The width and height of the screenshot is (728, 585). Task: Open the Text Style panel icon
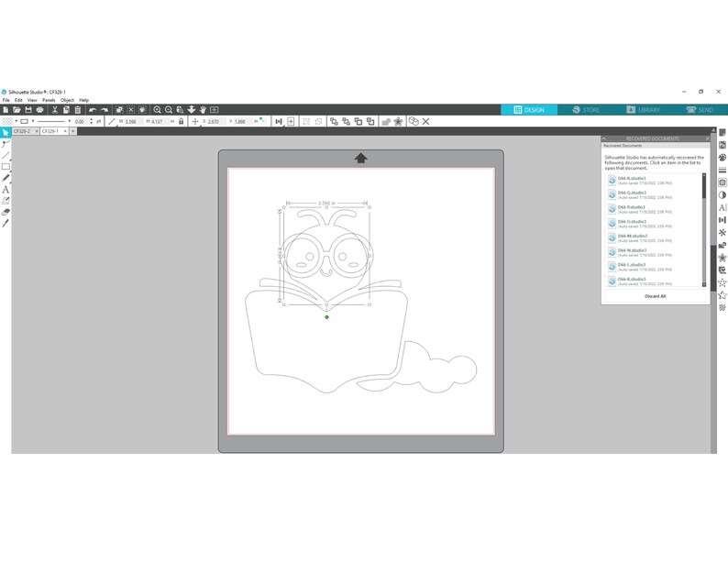click(722, 207)
